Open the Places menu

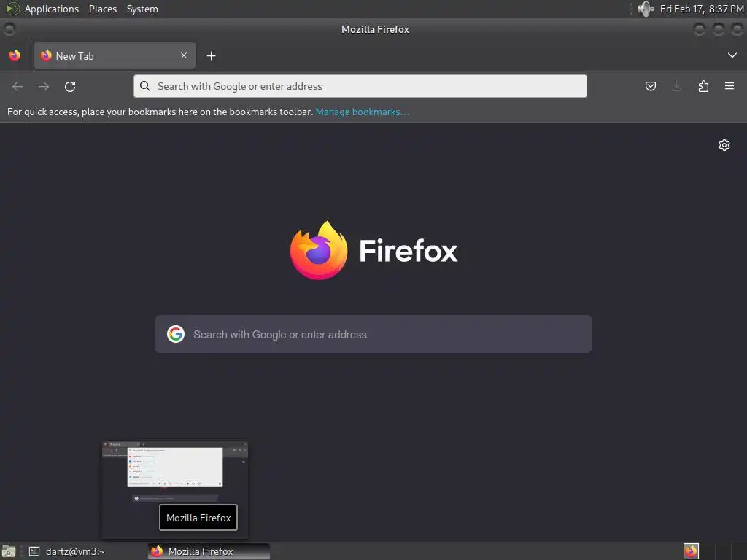[x=103, y=9]
